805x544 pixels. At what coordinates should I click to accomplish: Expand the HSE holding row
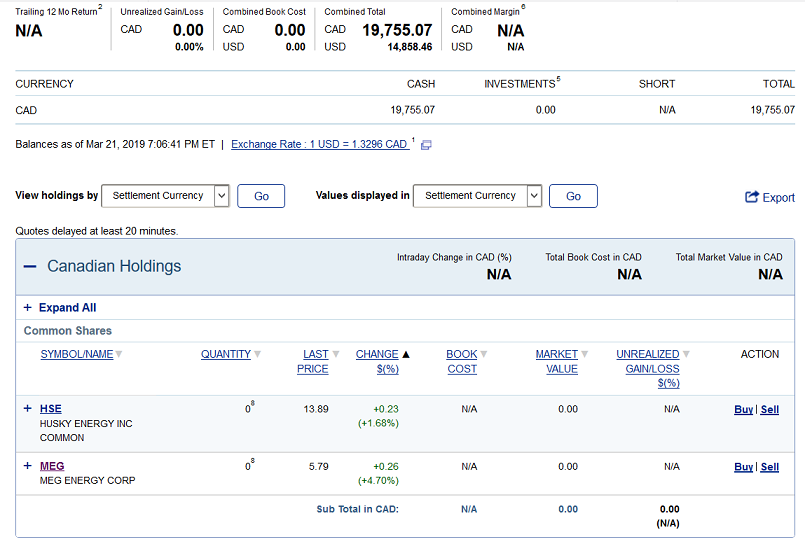click(x=27, y=409)
